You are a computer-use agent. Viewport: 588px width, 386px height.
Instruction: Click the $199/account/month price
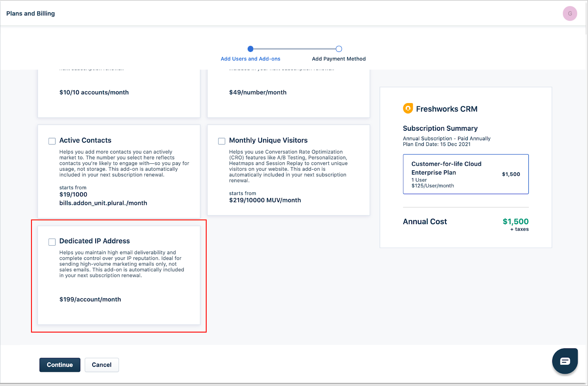click(90, 299)
